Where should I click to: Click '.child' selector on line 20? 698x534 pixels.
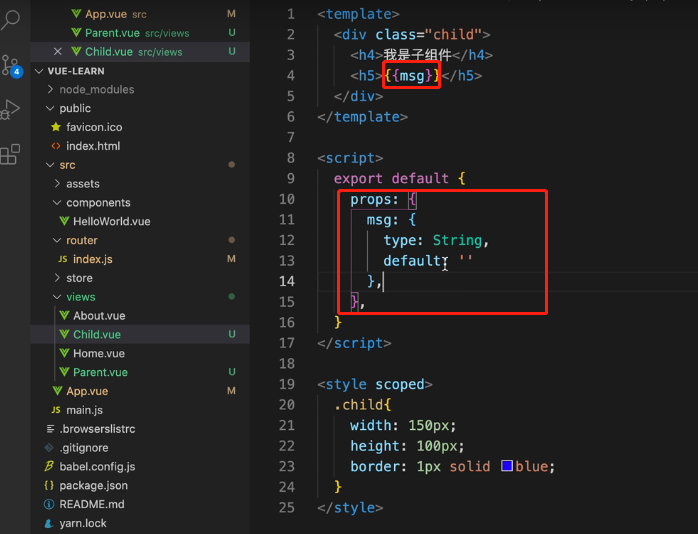coord(358,405)
